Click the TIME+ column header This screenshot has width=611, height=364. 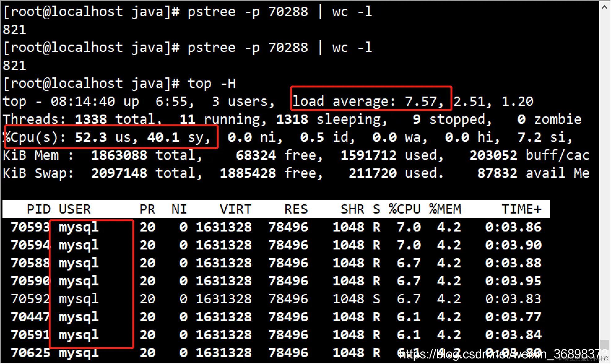click(x=521, y=209)
